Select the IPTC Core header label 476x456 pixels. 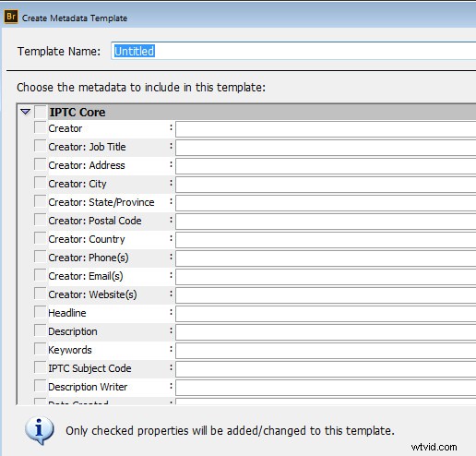point(77,112)
